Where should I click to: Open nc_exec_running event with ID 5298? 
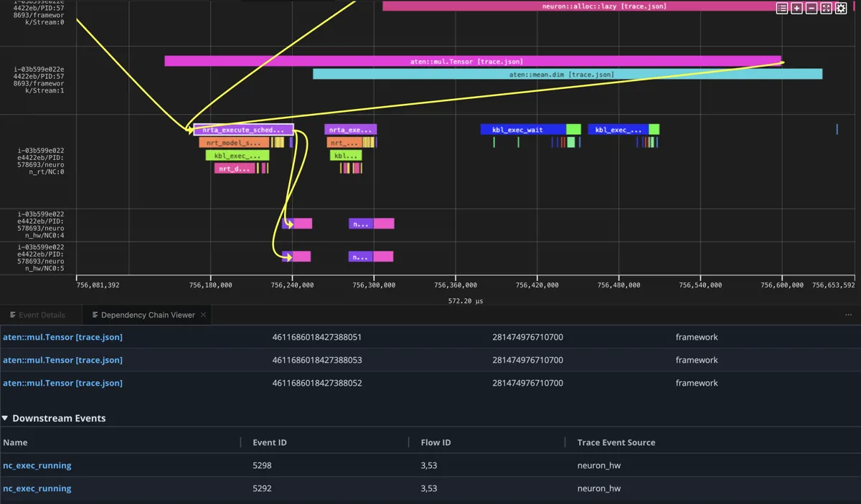[x=37, y=465]
